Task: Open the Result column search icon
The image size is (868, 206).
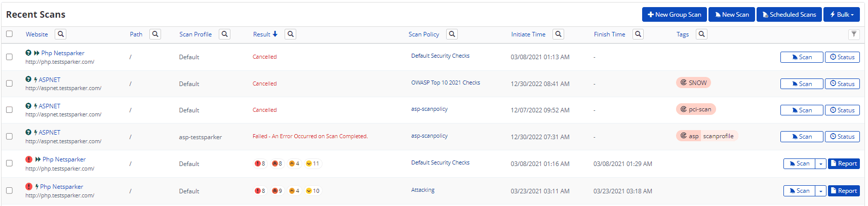Action: point(290,34)
